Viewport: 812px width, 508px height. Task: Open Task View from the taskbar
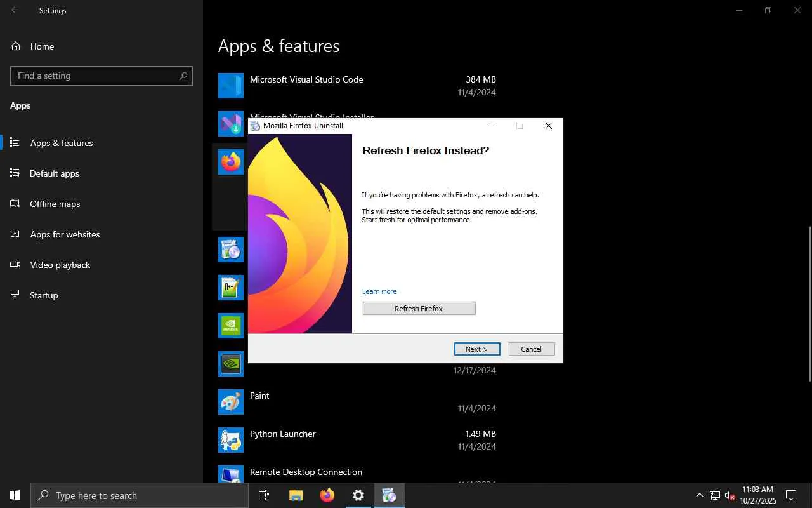pos(264,495)
